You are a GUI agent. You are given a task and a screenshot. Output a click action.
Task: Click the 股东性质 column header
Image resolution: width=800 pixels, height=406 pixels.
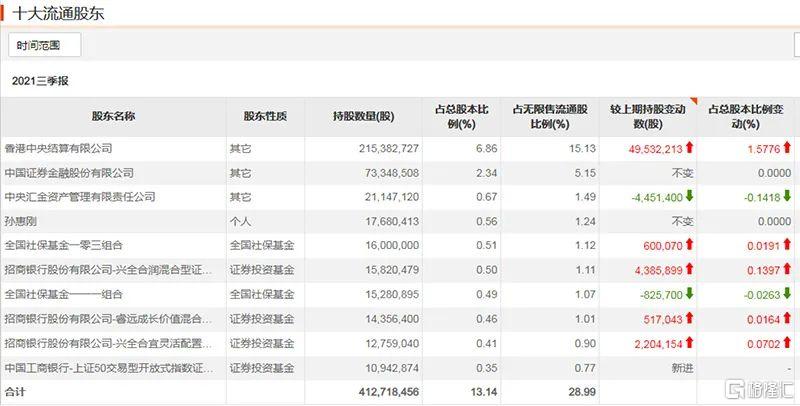point(265,116)
